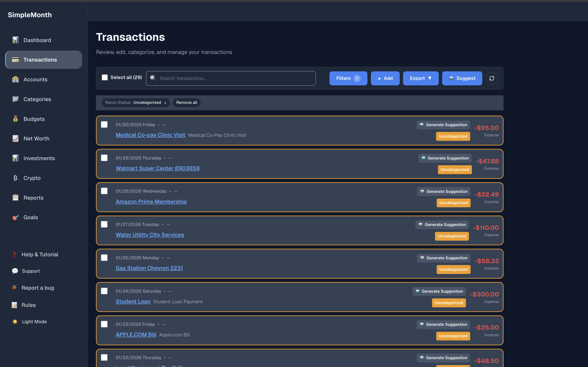This screenshot has height=367, width=588.
Task: Navigate to the Net Worth section
Action: (x=36, y=138)
